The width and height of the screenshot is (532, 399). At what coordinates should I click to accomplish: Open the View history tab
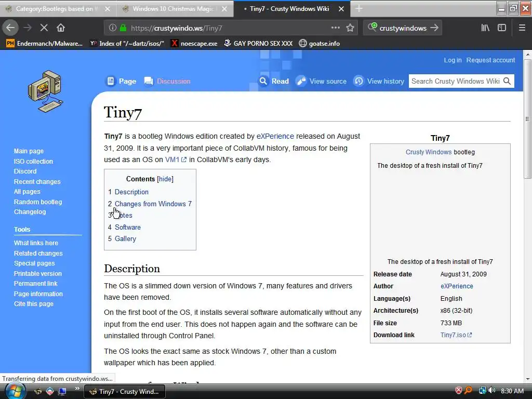(x=379, y=81)
